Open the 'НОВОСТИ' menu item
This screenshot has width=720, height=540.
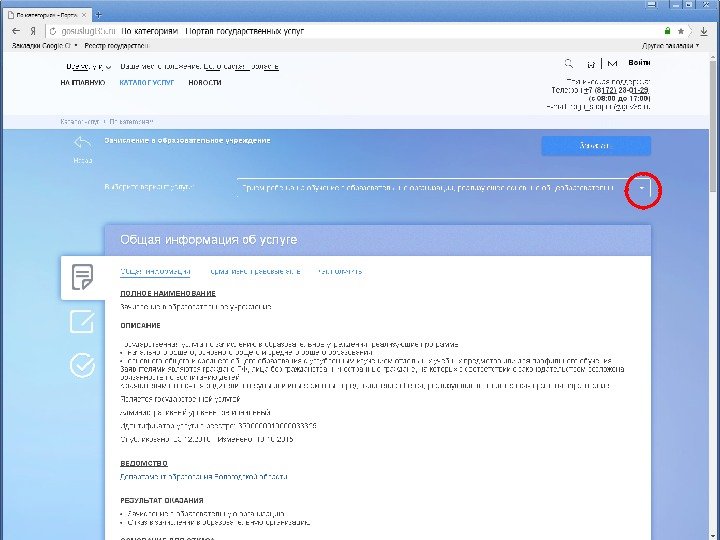[205, 83]
